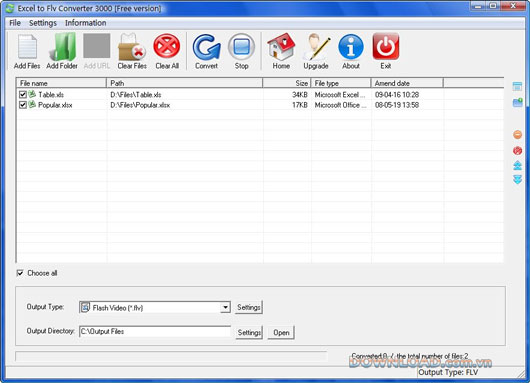Click the 34KB size cell

(300, 95)
